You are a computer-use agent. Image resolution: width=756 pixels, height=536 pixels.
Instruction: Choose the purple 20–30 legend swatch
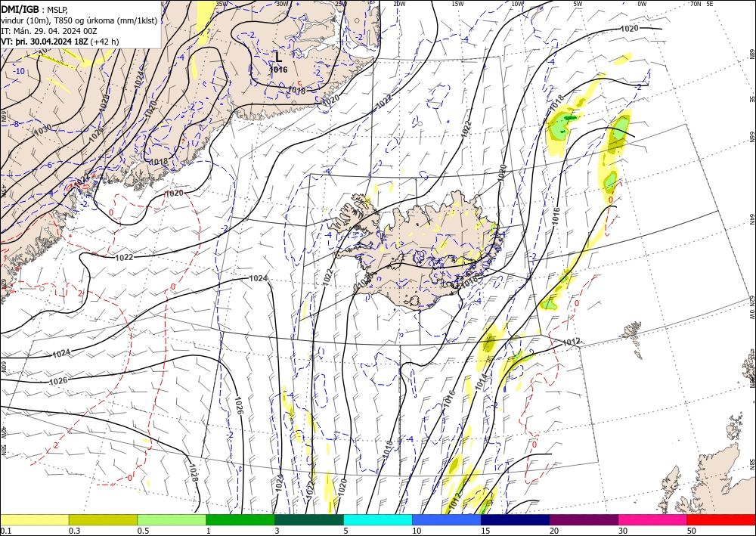(x=584, y=519)
